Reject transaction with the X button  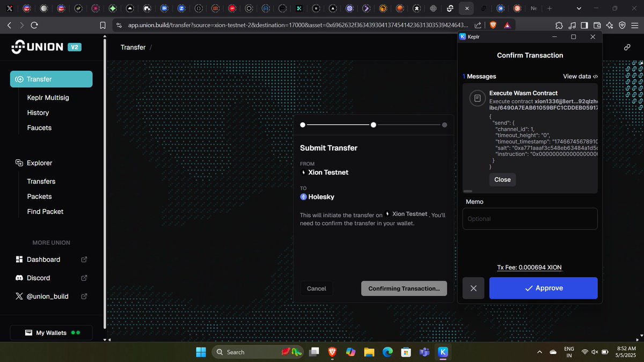tap(473, 288)
